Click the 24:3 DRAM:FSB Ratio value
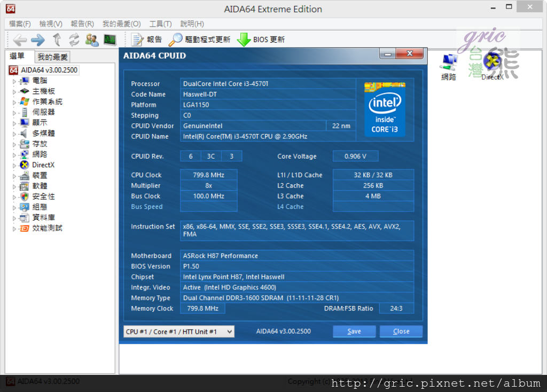This screenshot has width=547, height=392. click(x=396, y=308)
